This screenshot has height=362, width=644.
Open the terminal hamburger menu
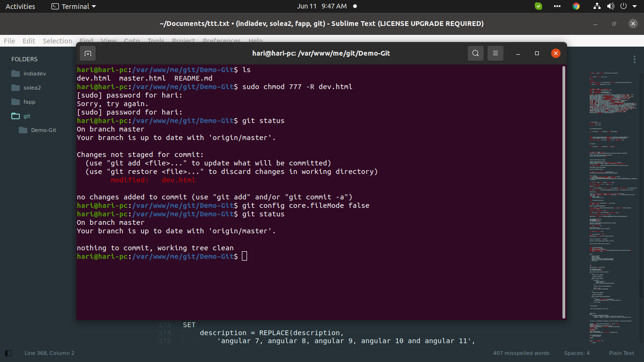pyautogui.click(x=495, y=53)
